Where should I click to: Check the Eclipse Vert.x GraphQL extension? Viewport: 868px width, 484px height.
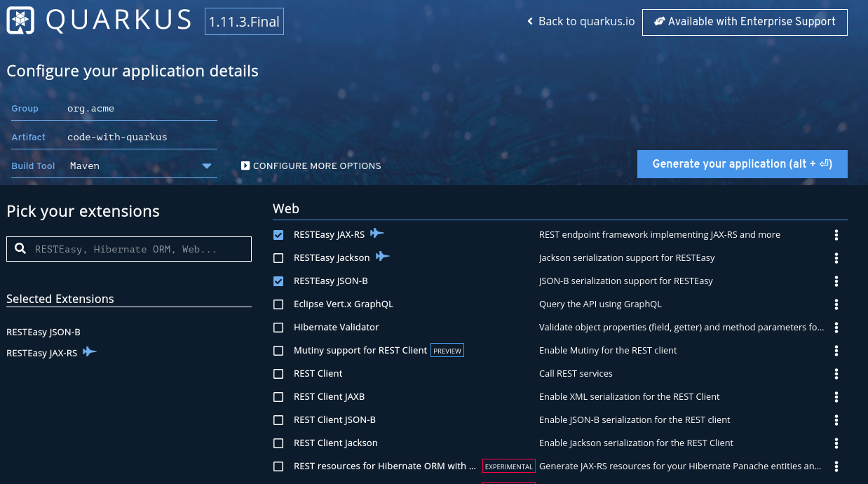click(278, 304)
